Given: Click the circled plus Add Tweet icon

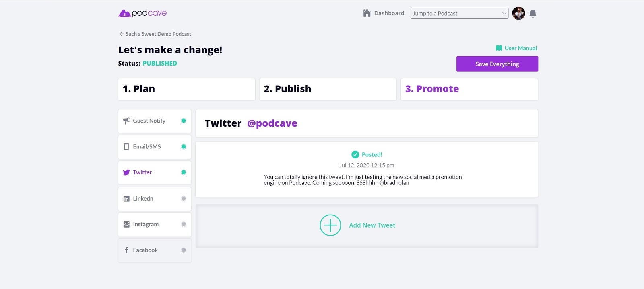Looking at the screenshot, I should point(330,225).
